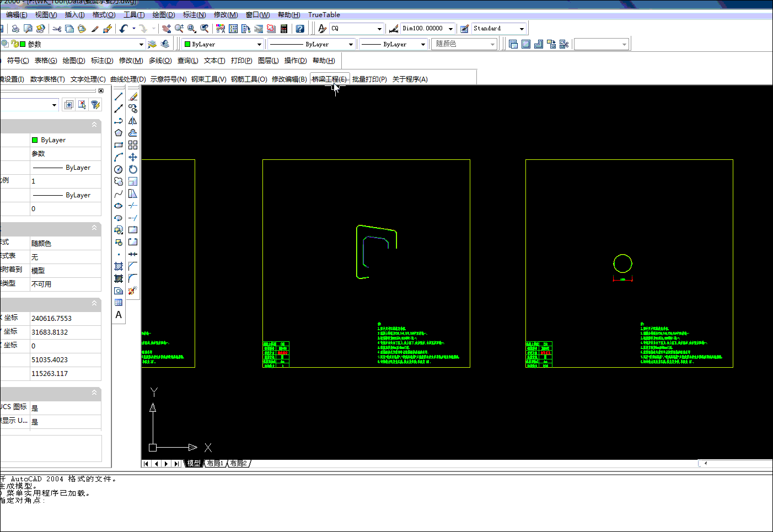Select the Copy object tool
The width and height of the screenshot is (773, 532).
coord(133,109)
